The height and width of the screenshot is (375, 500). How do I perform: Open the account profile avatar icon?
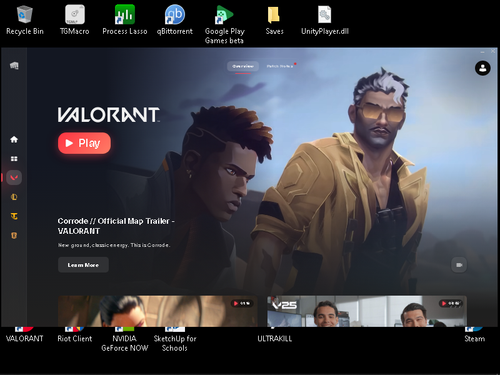[x=482, y=68]
